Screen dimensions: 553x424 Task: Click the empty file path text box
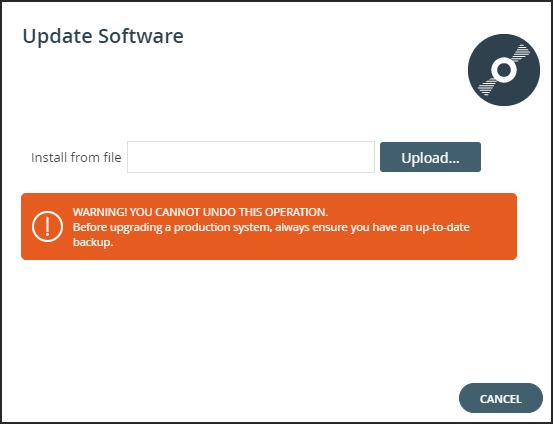(251, 157)
